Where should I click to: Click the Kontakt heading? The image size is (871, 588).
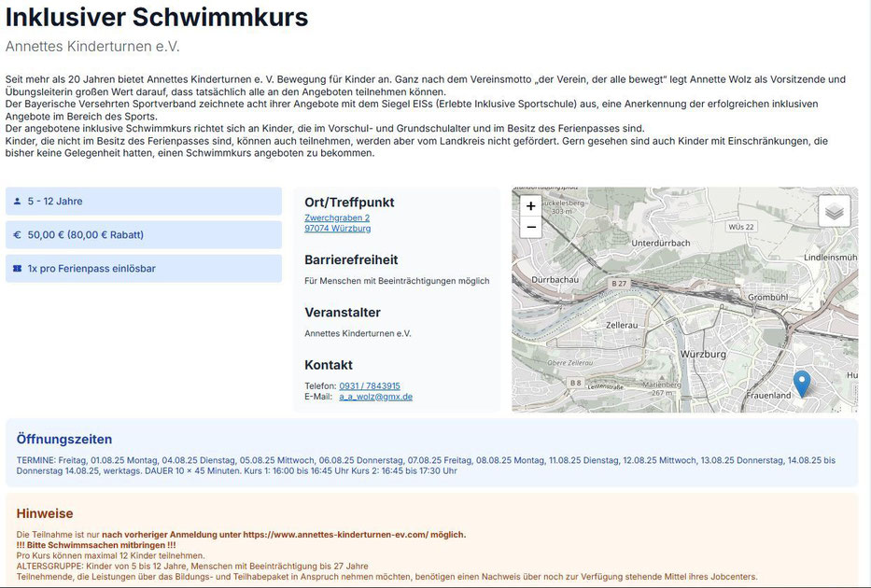(329, 365)
